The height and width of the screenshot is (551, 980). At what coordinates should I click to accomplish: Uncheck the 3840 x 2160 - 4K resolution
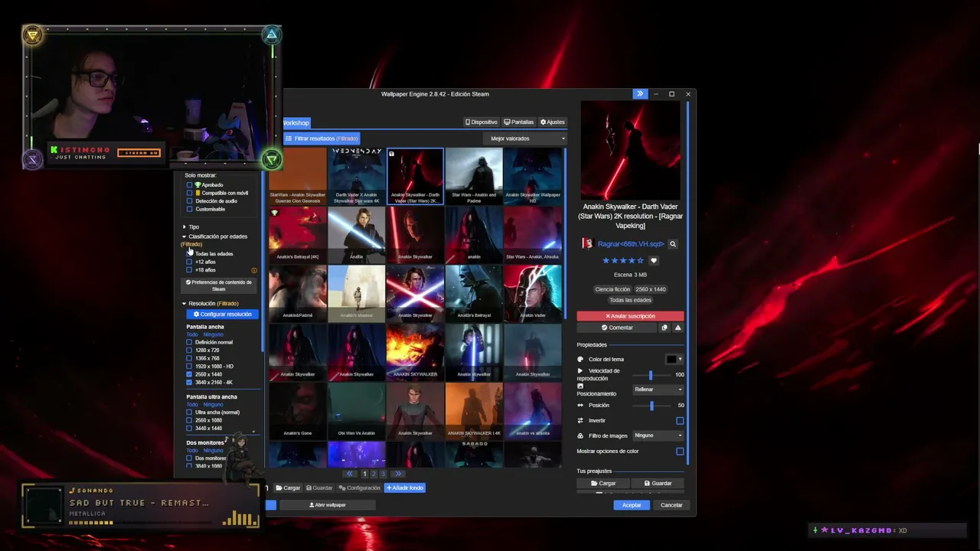pyautogui.click(x=189, y=383)
